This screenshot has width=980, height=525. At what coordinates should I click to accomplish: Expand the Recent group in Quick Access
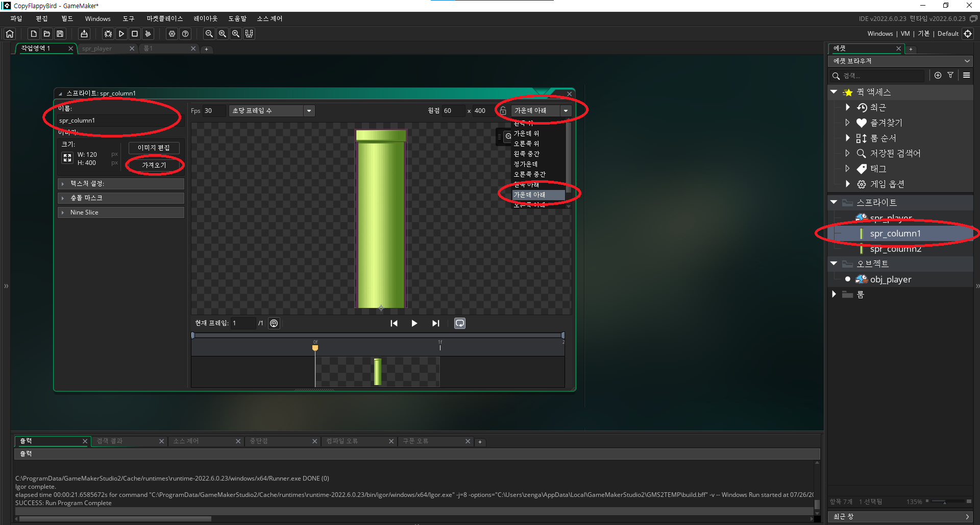[847, 107]
